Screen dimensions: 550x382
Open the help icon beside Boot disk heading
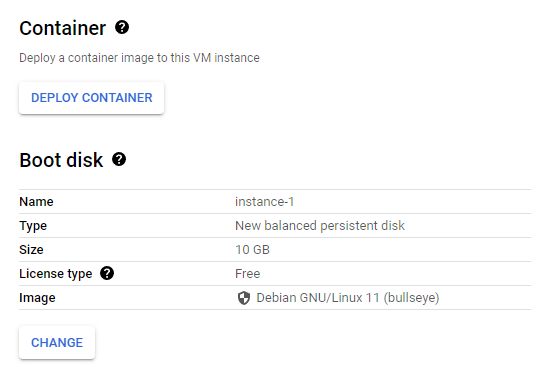[119, 159]
